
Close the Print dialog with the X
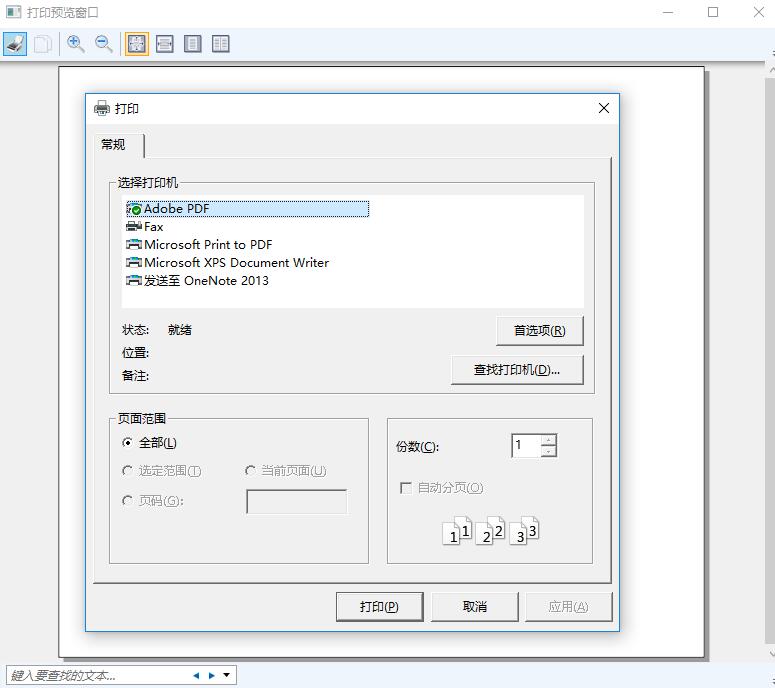pyautogui.click(x=603, y=108)
